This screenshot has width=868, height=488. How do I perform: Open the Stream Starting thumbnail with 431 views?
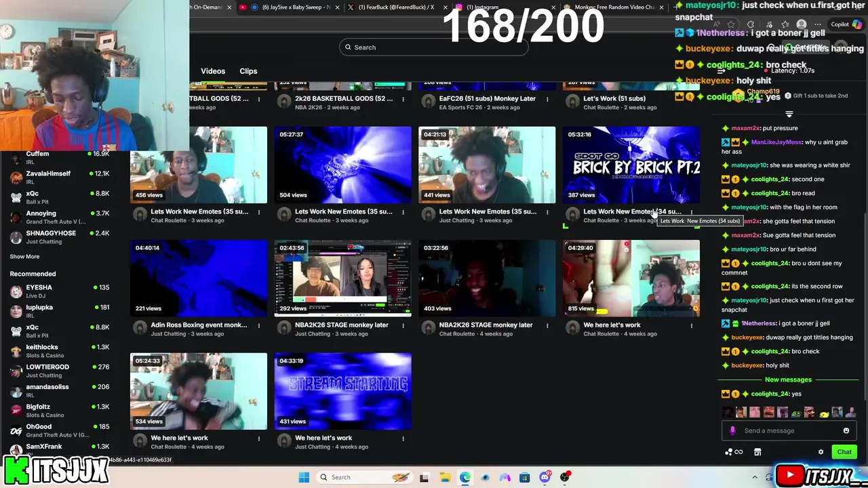pyautogui.click(x=342, y=391)
